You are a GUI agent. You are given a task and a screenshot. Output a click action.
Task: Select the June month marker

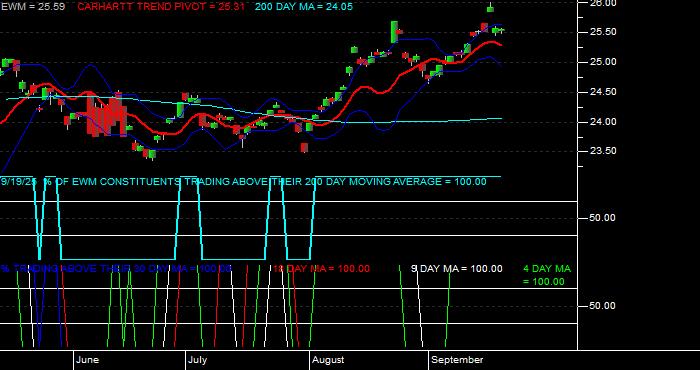[x=88, y=360]
